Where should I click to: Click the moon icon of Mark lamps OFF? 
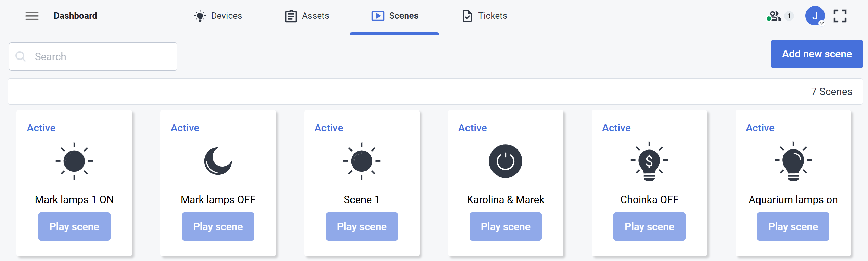[x=218, y=161]
